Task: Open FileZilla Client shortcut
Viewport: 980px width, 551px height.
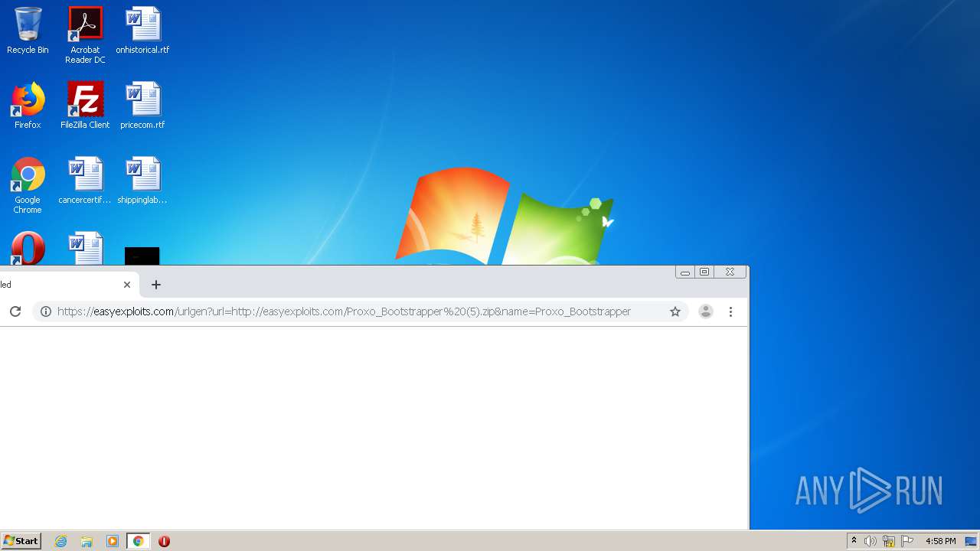Action: click(x=85, y=106)
